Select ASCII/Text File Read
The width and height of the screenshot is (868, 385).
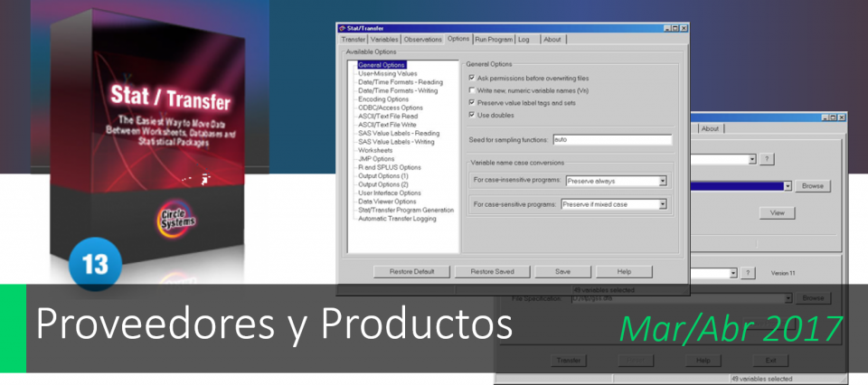(x=388, y=117)
